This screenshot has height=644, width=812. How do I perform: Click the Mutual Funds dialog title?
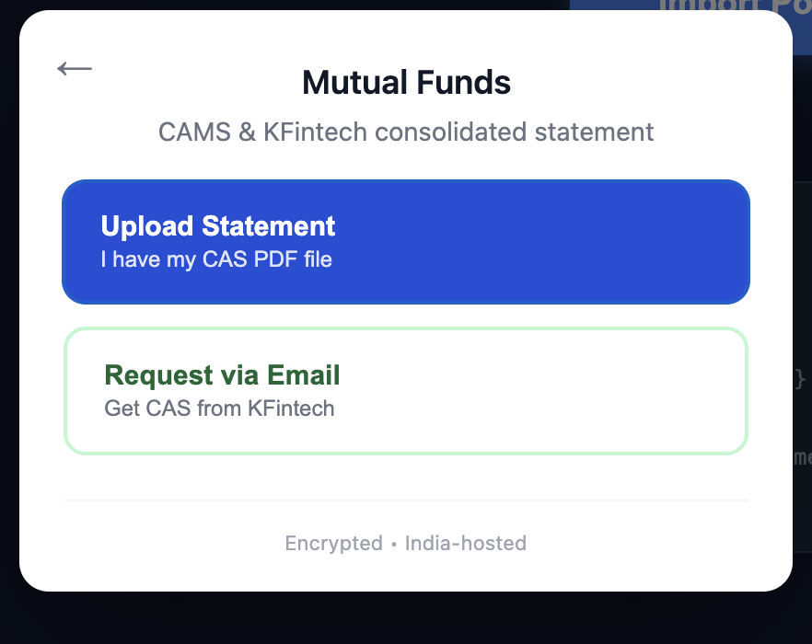tap(406, 83)
